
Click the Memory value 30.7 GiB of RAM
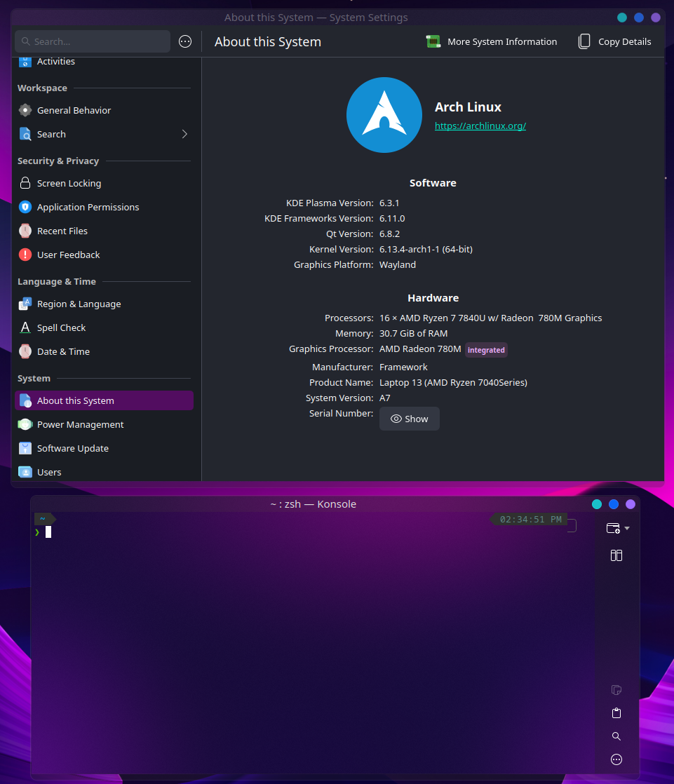tap(414, 334)
